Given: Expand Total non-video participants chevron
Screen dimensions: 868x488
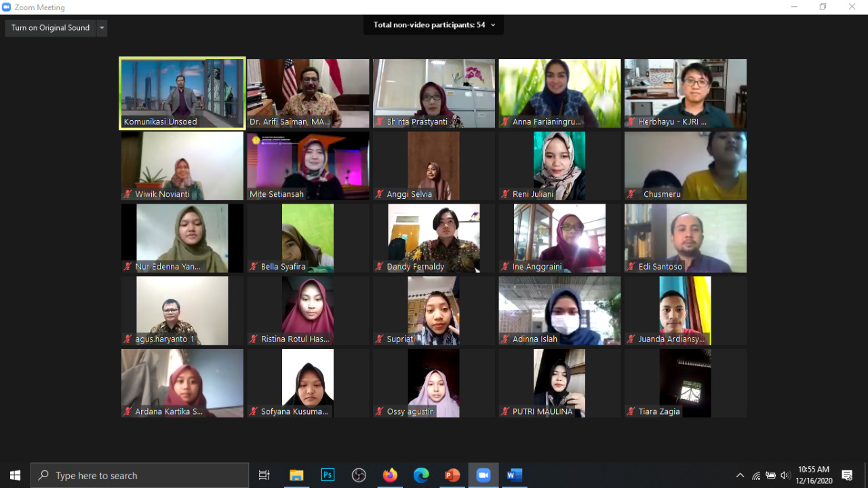Looking at the screenshot, I should tap(493, 25).
